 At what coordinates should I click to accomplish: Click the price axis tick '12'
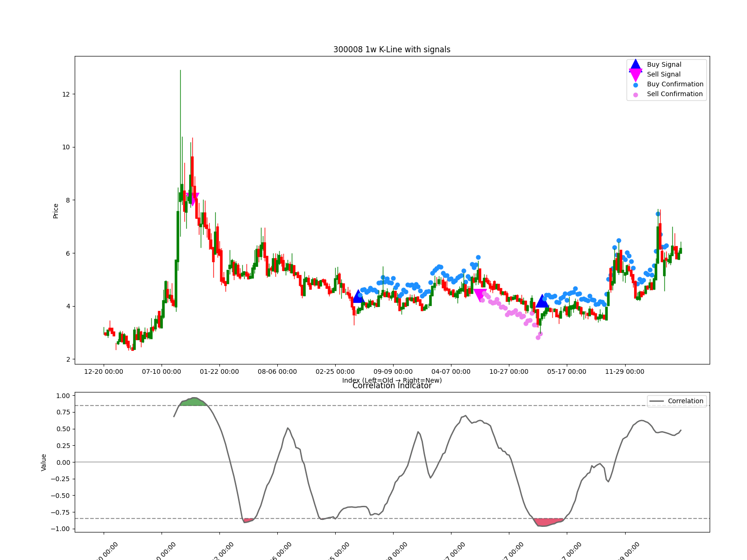pos(66,94)
